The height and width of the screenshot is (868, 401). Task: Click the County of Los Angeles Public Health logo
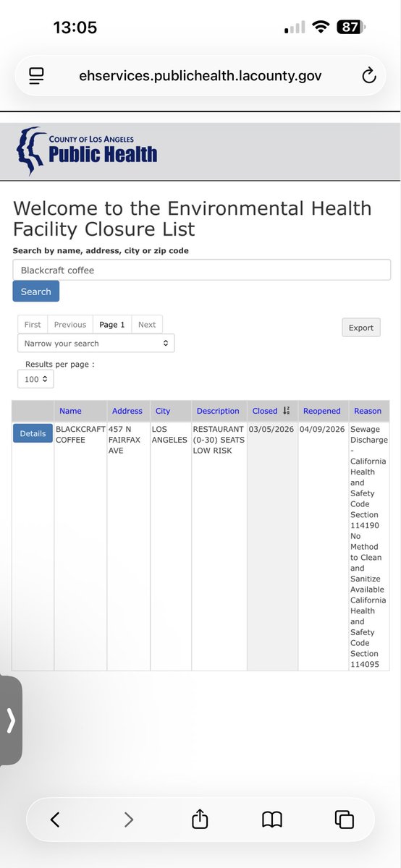click(87, 150)
